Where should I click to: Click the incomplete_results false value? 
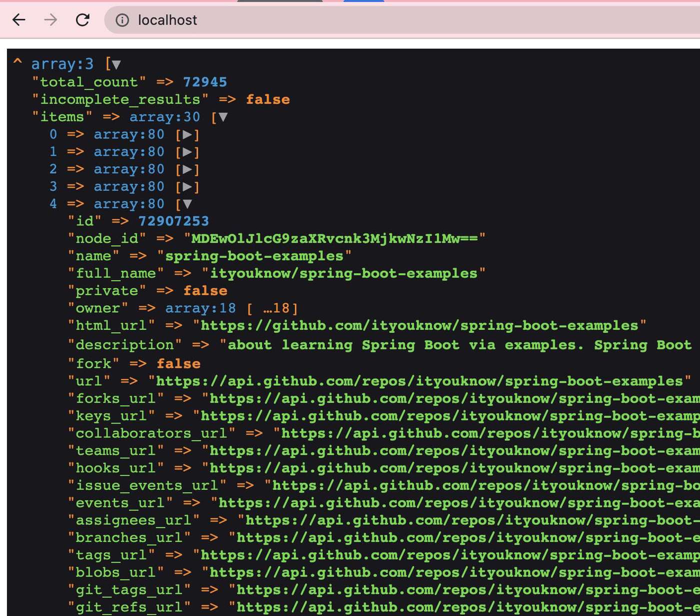point(268,99)
